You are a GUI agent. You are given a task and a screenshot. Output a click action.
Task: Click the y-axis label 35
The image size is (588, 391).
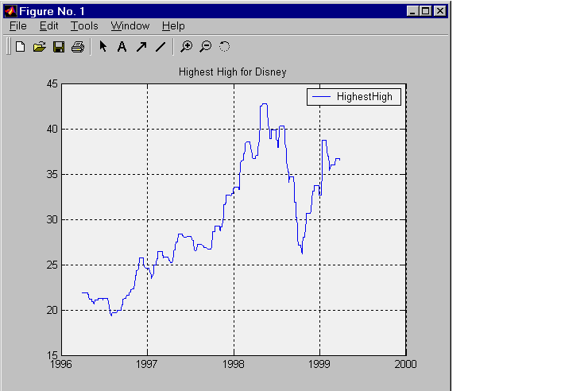pyautogui.click(x=52, y=175)
